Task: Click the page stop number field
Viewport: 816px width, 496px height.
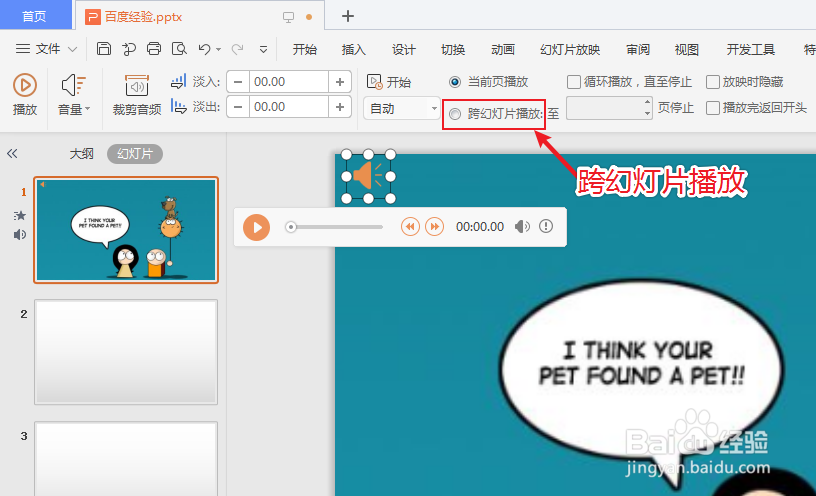Action: click(x=605, y=108)
